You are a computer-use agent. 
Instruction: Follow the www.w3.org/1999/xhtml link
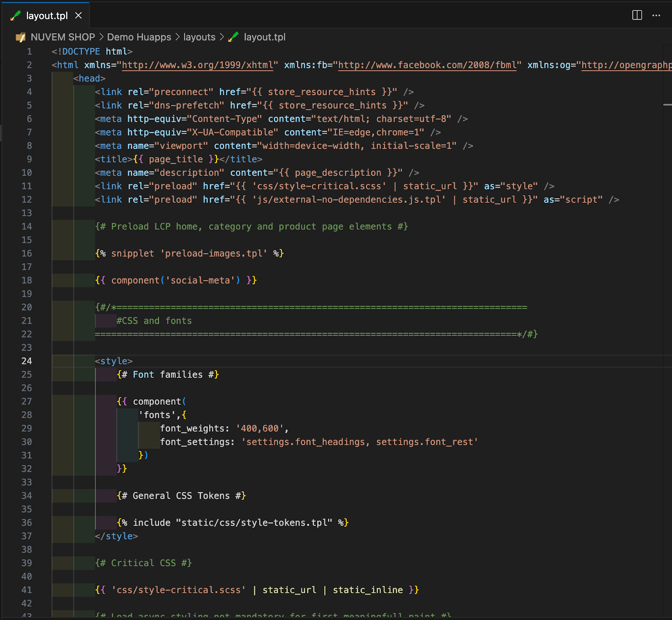197,65
